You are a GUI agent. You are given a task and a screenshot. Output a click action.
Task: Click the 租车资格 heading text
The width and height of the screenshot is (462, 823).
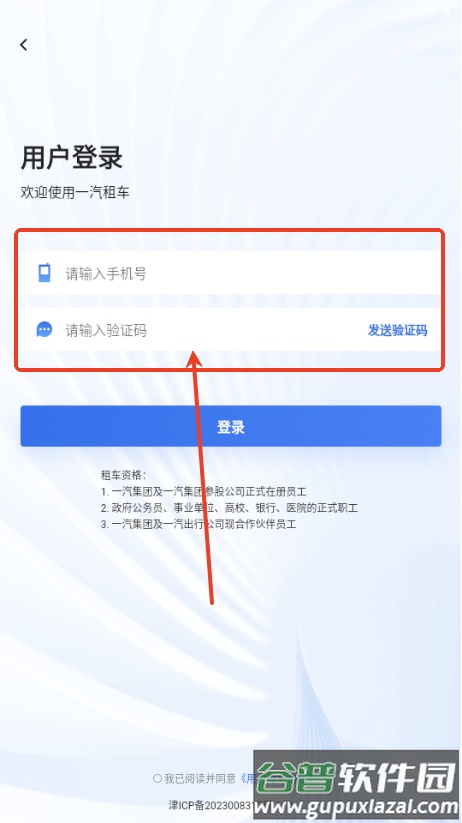123,476
